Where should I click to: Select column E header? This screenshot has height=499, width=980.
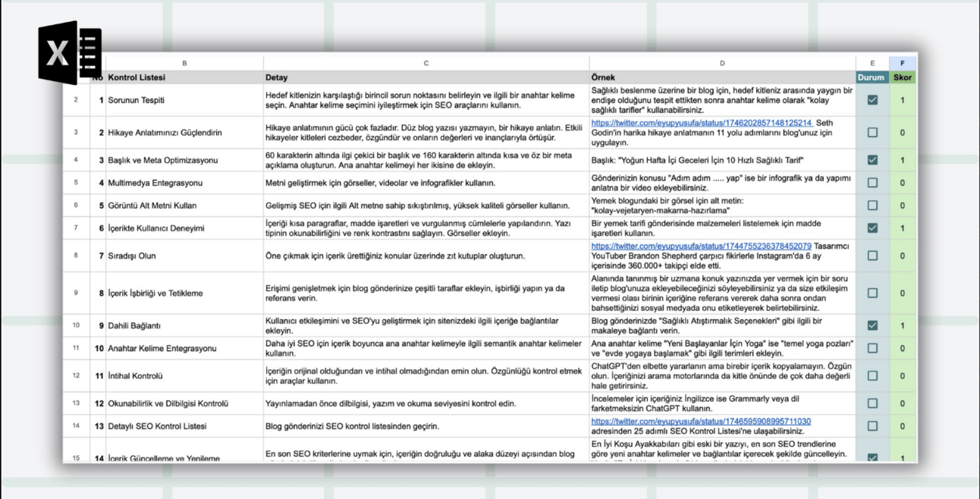pyautogui.click(x=872, y=64)
